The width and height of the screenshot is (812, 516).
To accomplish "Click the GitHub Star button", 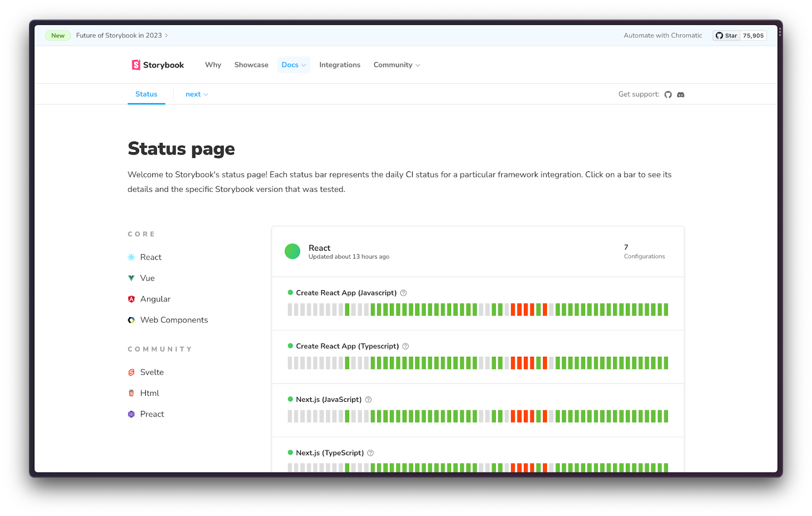I will click(726, 36).
